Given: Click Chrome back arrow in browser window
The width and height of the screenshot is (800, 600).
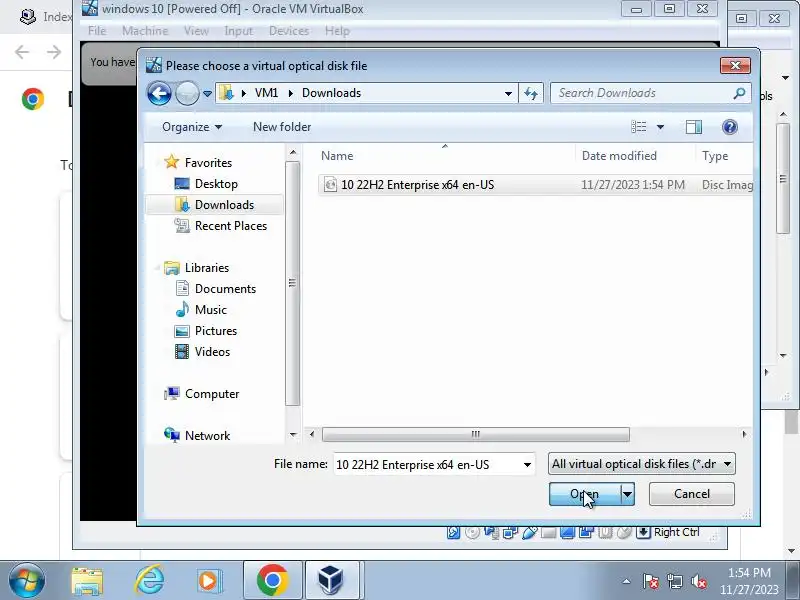Looking at the screenshot, I should tap(22, 52).
